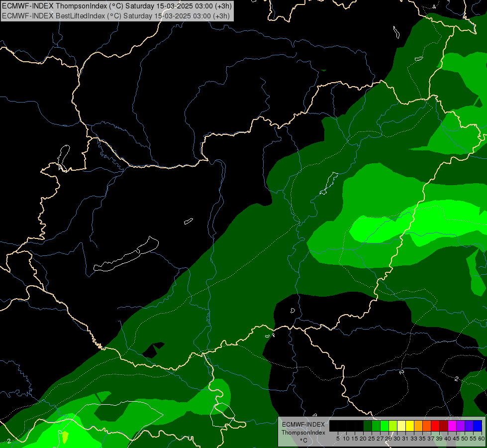Click legend scale value "45"
Viewport: 487px width, 448px height.
(x=456, y=439)
